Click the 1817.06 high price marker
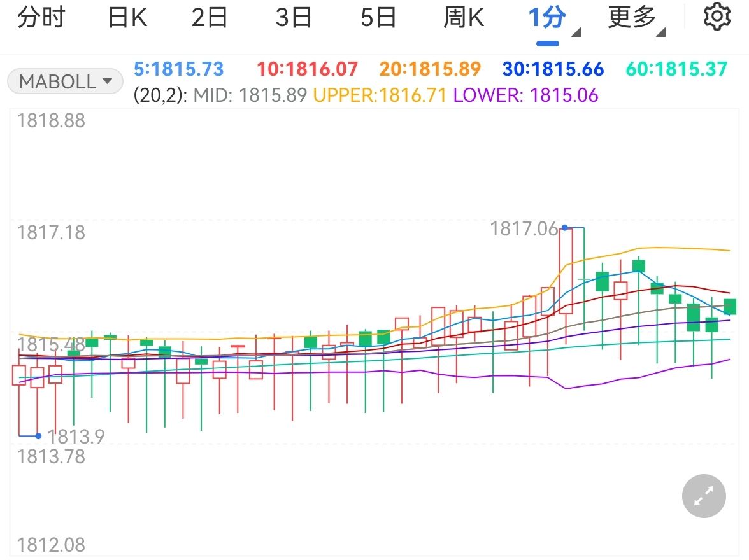 click(x=525, y=227)
